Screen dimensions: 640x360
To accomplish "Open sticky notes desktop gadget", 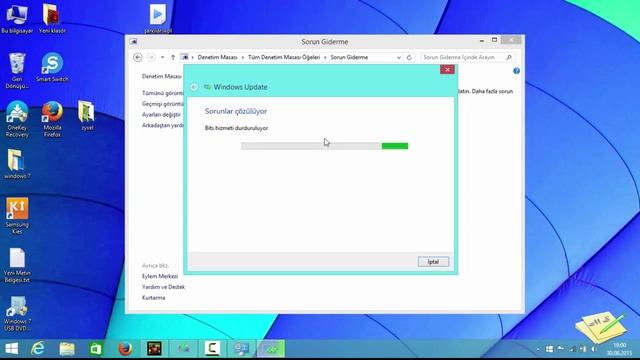I will tap(601, 326).
